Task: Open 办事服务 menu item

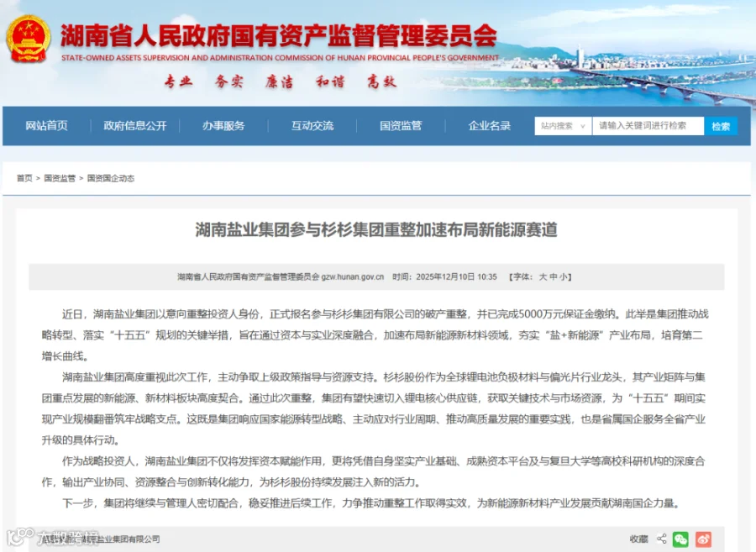Action: 223,126
